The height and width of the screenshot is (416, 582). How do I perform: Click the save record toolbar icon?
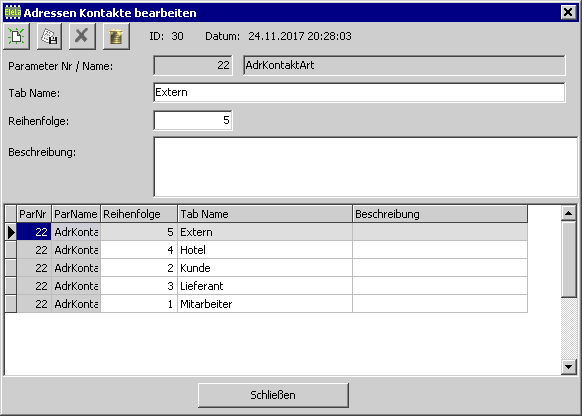coord(49,36)
